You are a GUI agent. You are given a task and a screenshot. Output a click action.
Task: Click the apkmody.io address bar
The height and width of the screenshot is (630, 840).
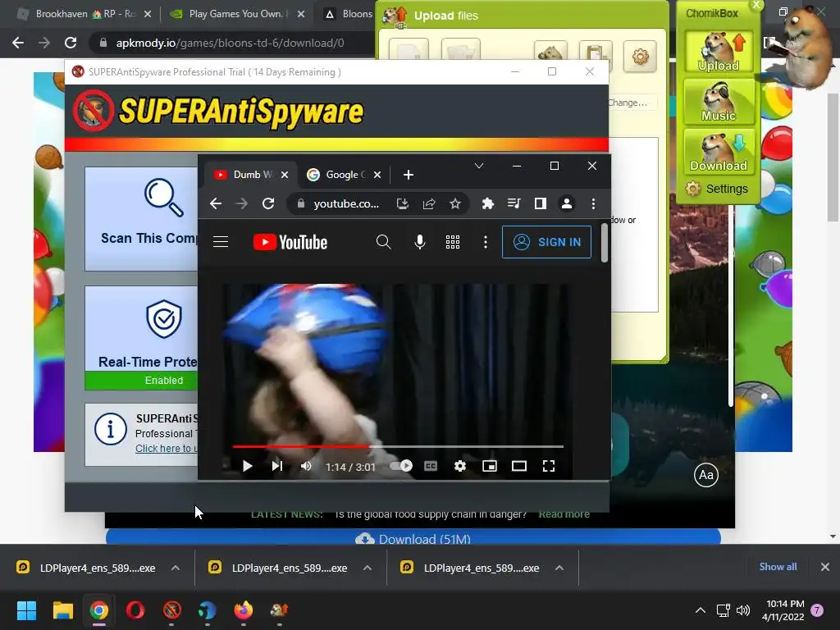(x=231, y=43)
